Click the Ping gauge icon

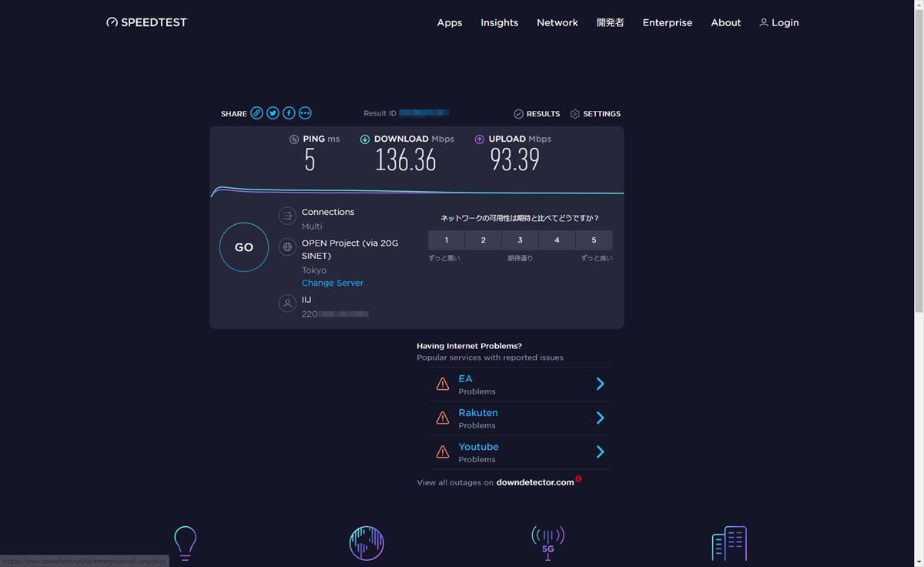[294, 139]
